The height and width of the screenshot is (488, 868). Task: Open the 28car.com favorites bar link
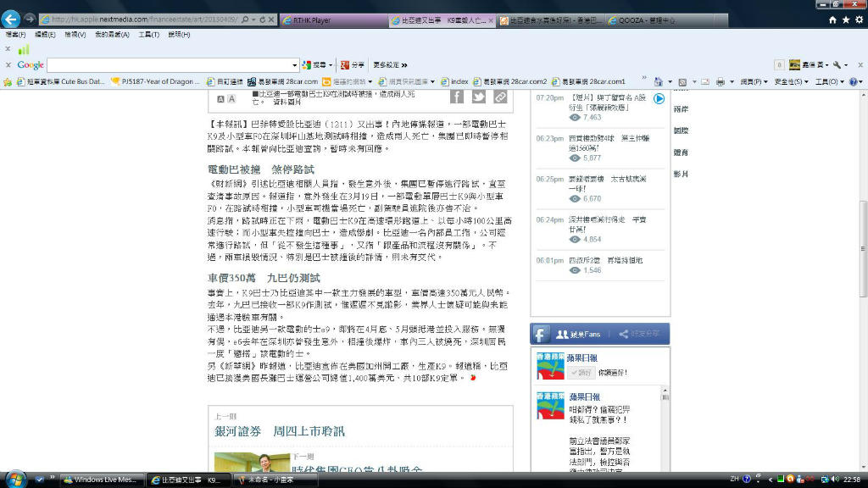(282, 82)
